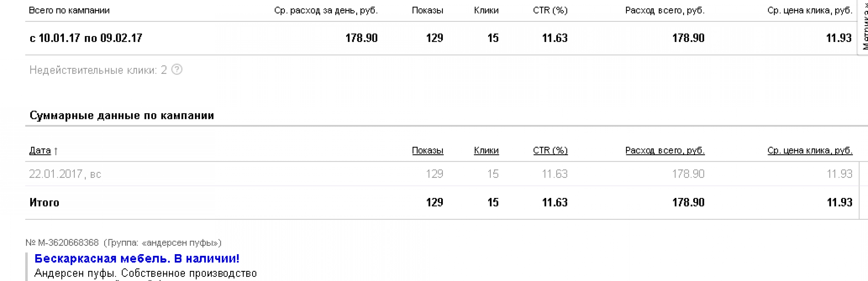Sort table by Клики column header

pyautogui.click(x=486, y=150)
